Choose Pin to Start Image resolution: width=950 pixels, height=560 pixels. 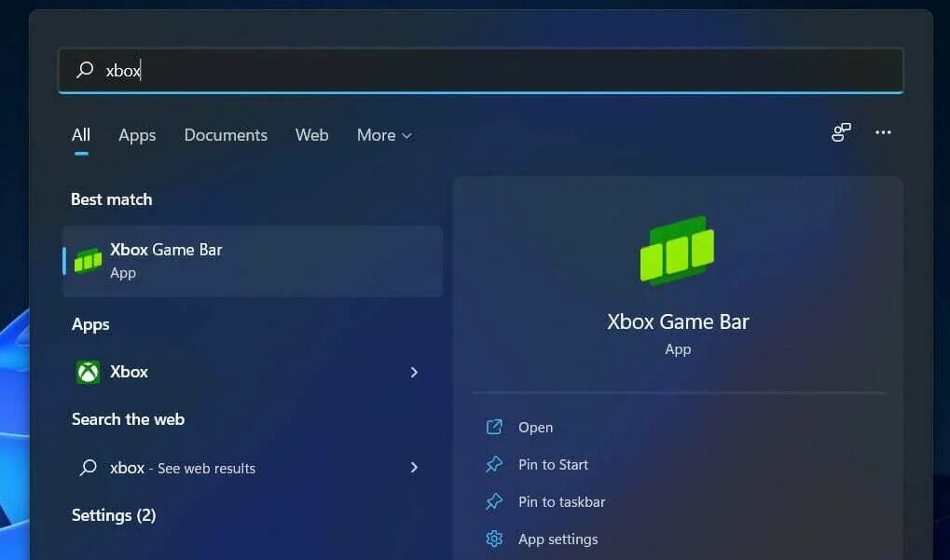(x=553, y=464)
